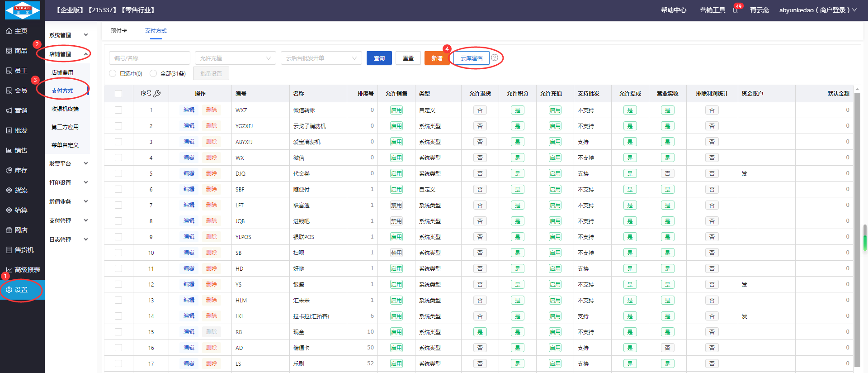This screenshot has height=373, width=868.
Task: Check the box for row 1 WXZ
Action: [x=118, y=110]
